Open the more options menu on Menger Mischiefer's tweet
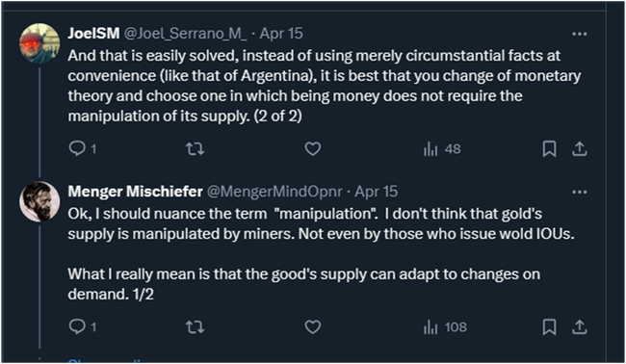Viewport: 626px width, 364px height. coord(579,192)
